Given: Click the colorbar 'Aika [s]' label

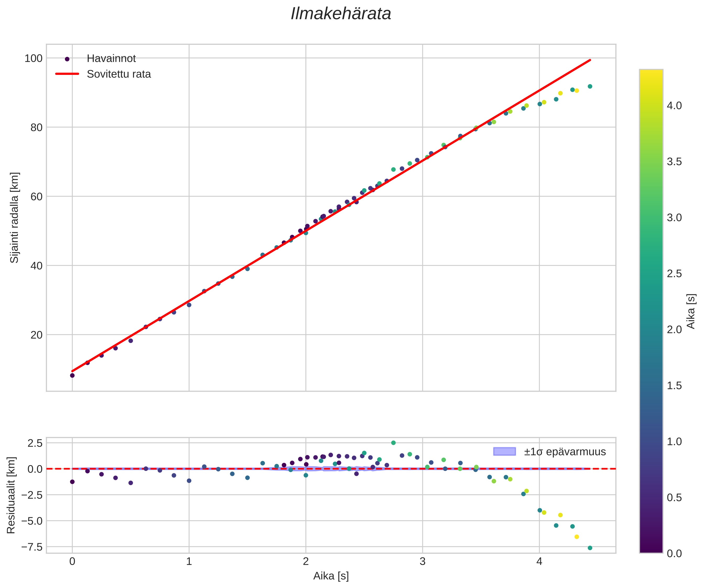Looking at the screenshot, I should (x=691, y=311).
